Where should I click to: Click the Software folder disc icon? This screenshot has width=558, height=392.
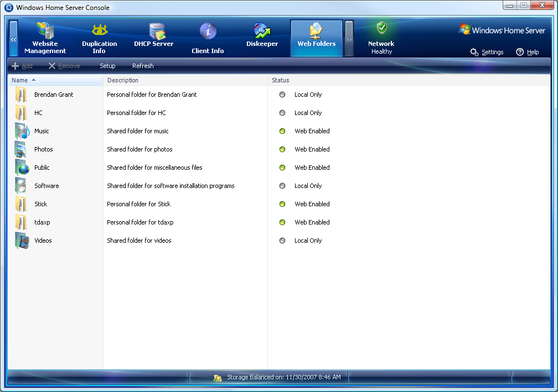point(20,186)
